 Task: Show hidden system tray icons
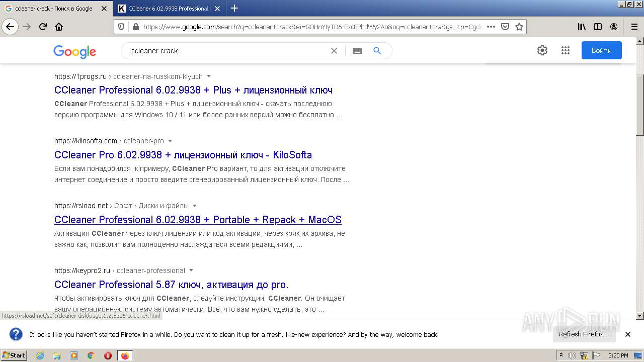click(561, 355)
